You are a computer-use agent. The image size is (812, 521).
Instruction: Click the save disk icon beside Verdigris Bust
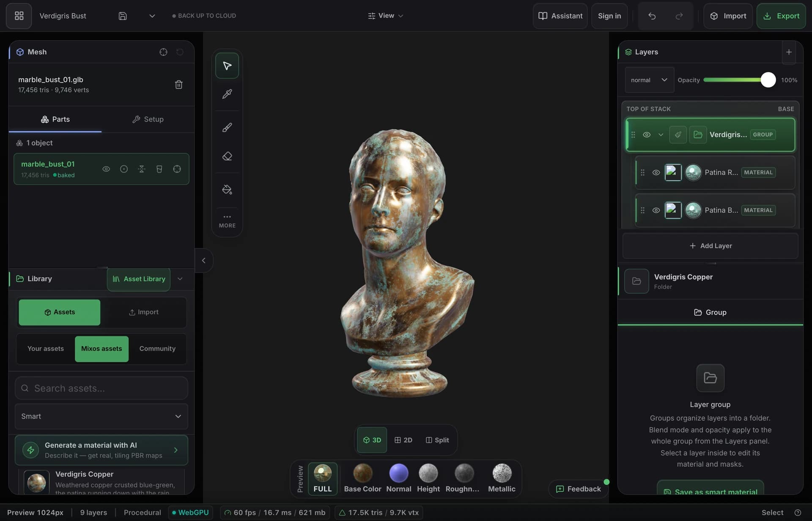click(123, 16)
